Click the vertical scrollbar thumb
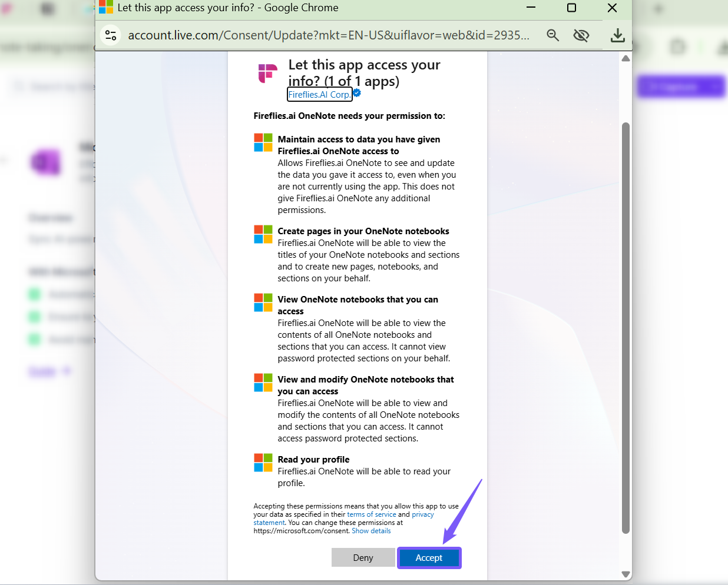 (x=626, y=328)
